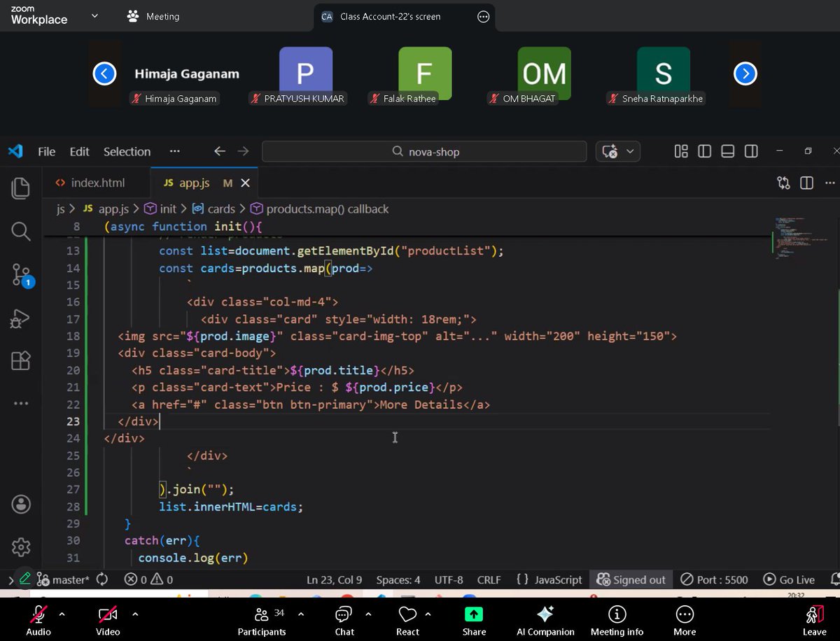840x641 pixels.
Task: Open the Selection menu
Action: point(127,151)
